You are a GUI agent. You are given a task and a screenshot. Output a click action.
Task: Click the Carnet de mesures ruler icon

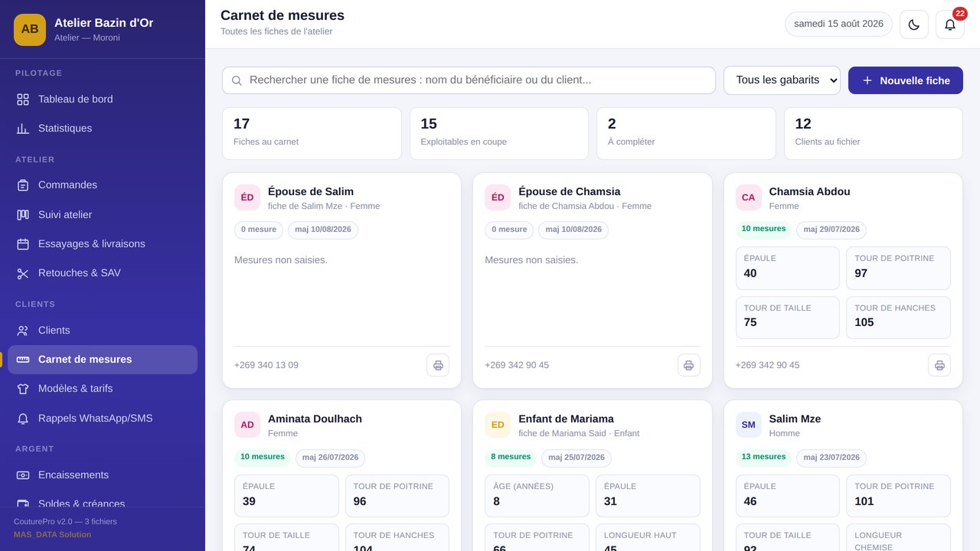click(x=23, y=360)
